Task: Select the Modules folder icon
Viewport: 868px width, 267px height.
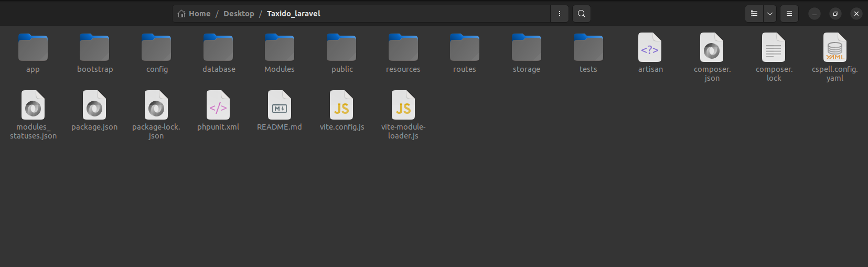Action: [280, 48]
